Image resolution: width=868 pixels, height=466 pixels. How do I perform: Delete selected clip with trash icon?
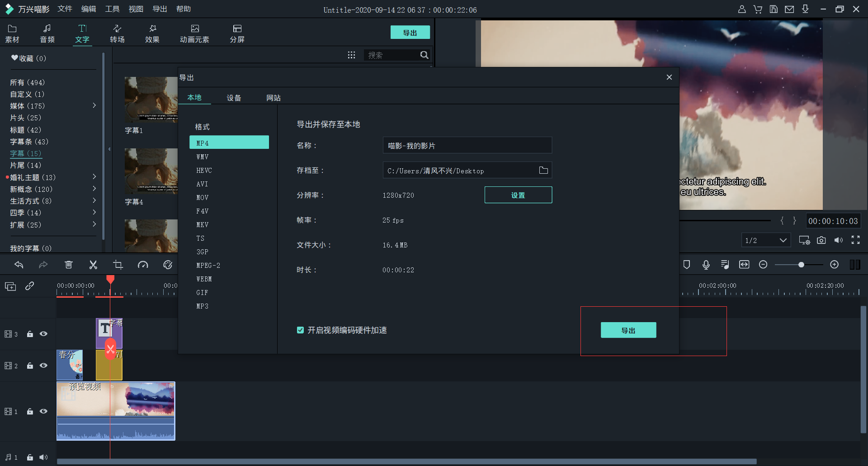[x=68, y=265]
